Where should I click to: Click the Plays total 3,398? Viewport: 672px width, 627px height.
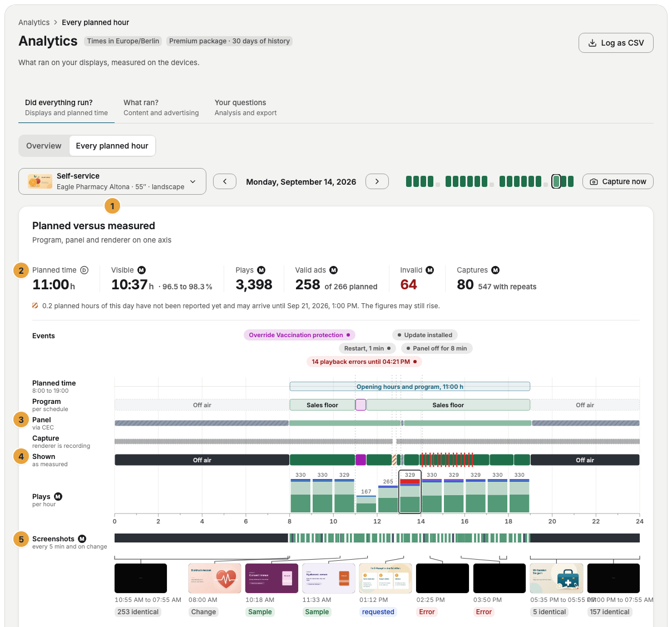(254, 285)
